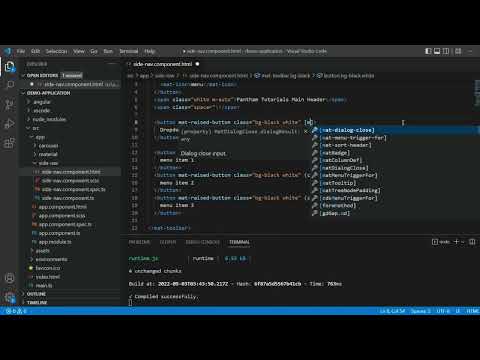Viewport: 480px width, 360px height.
Task: Select the side-nav.component.html editor tab
Action: [x=163, y=64]
